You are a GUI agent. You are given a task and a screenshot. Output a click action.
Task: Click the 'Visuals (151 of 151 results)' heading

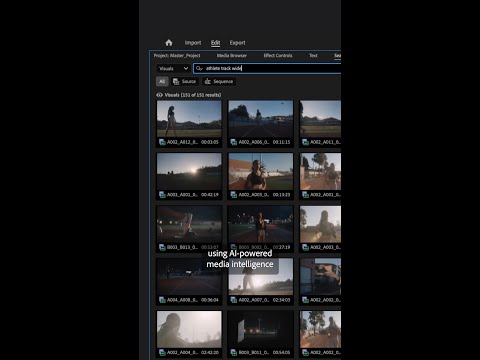tap(193, 95)
